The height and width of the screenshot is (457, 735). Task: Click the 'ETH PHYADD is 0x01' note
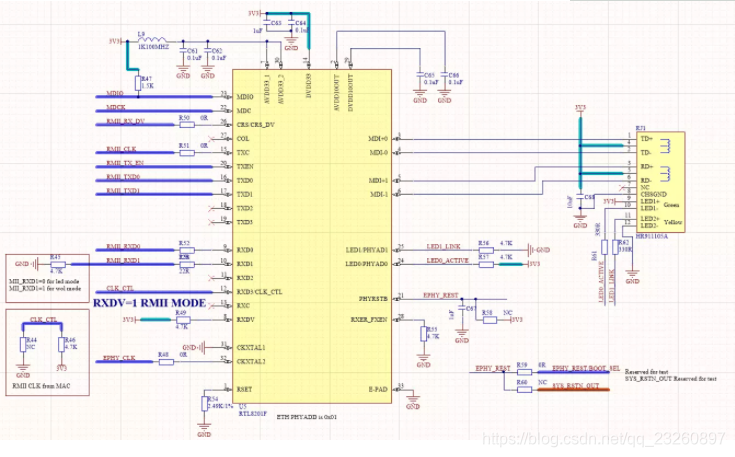tap(307, 417)
